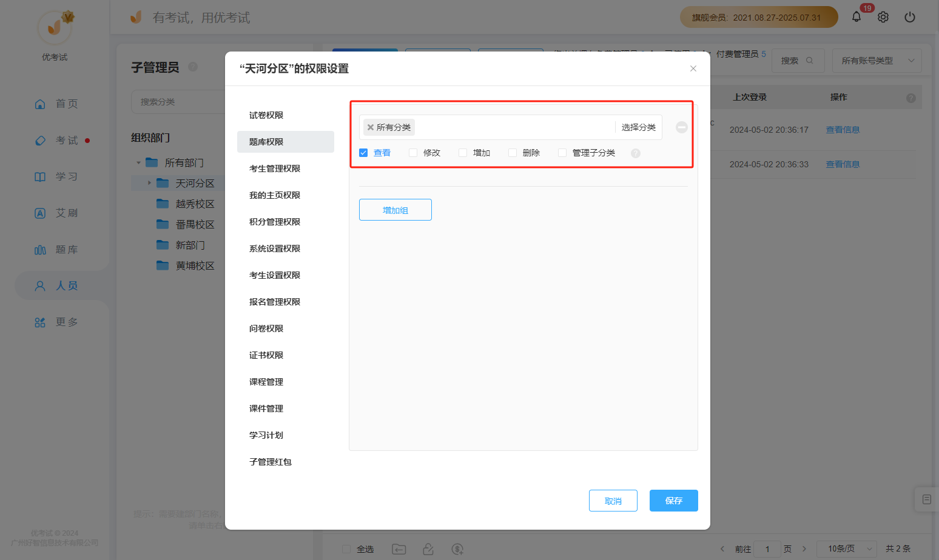Image resolution: width=939 pixels, height=560 pixels.
Task: Click the move-to-folder icon in bottom bar
Action: (399, 549)
